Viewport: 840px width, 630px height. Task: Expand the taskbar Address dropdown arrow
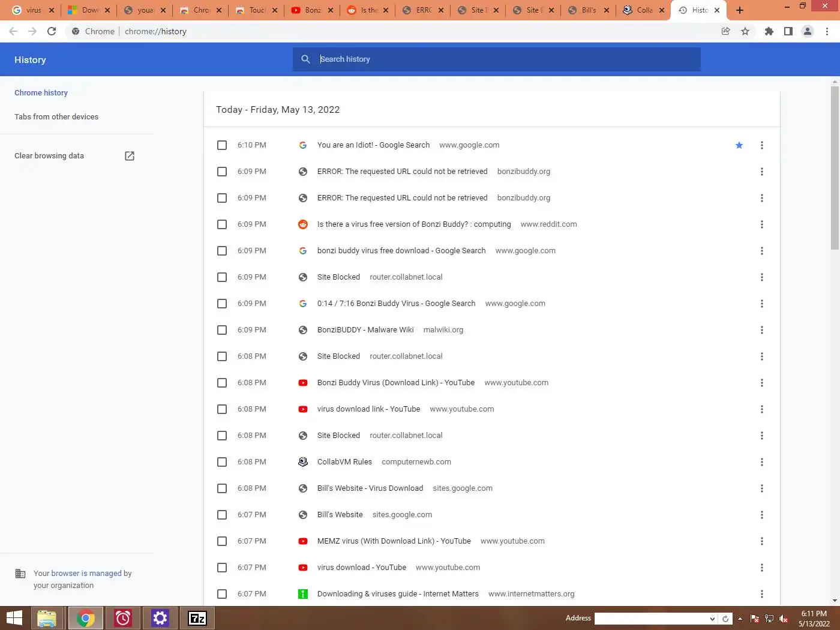coord(712,619)
